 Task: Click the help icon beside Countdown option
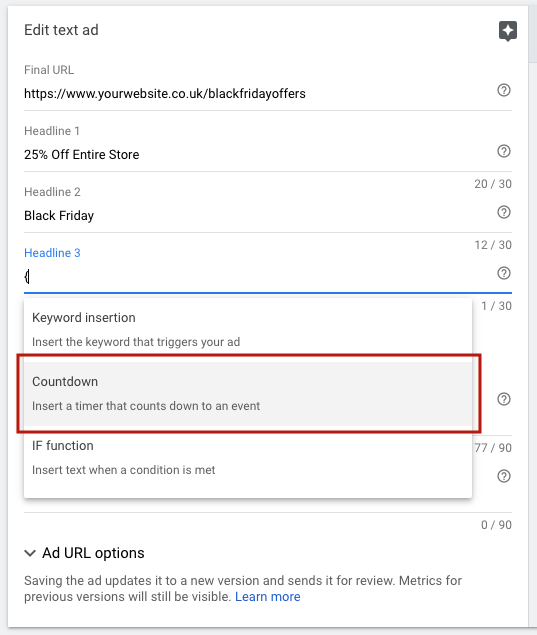pyautogui.click(x=503, y=399)
